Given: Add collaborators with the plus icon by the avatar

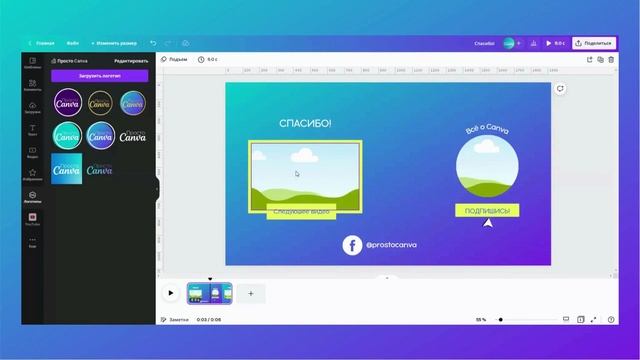Looking at the screenshot, I should 519,43.
